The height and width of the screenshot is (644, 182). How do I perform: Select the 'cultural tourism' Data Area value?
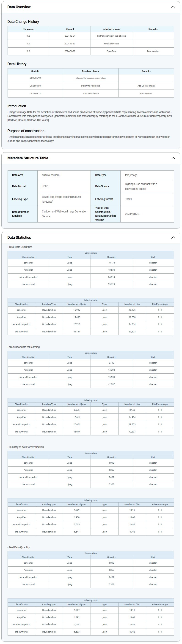point(51,175)
